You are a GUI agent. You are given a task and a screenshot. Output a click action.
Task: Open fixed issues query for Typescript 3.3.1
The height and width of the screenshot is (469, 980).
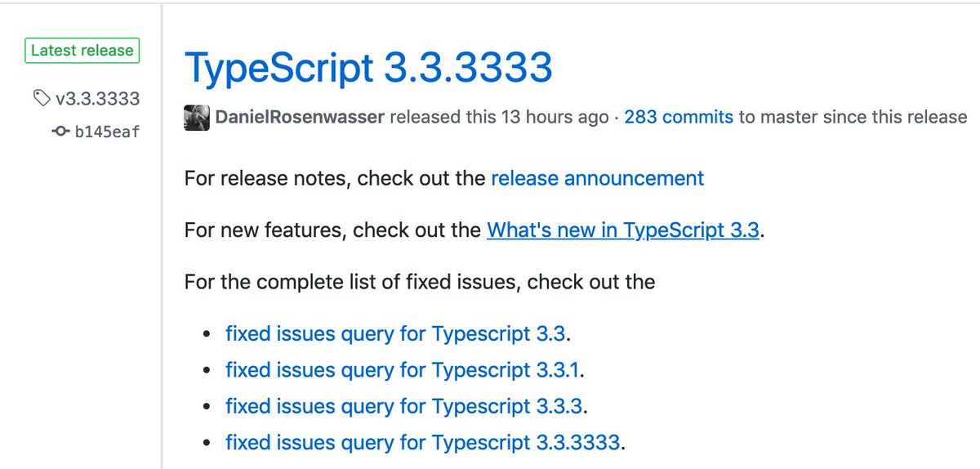pos(403,370)
